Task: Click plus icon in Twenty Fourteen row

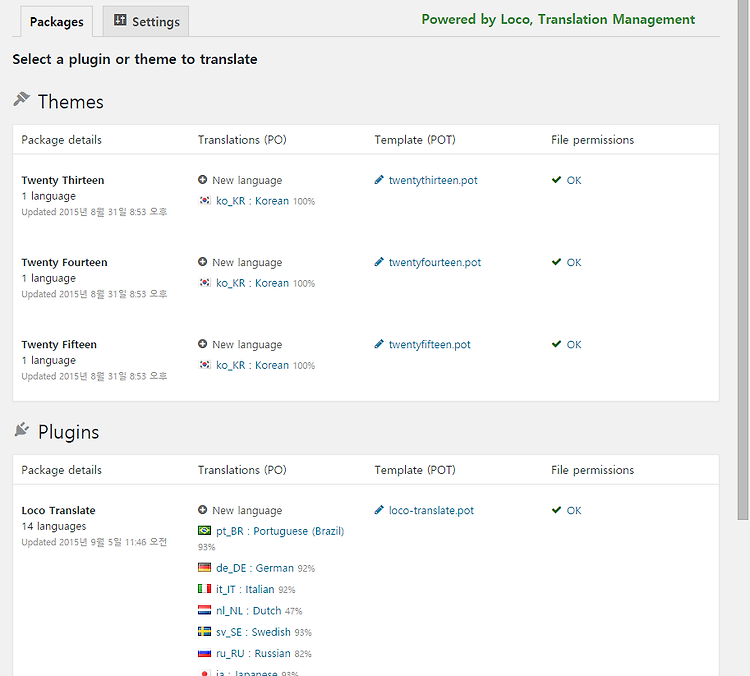Action: tap(202, 262)
